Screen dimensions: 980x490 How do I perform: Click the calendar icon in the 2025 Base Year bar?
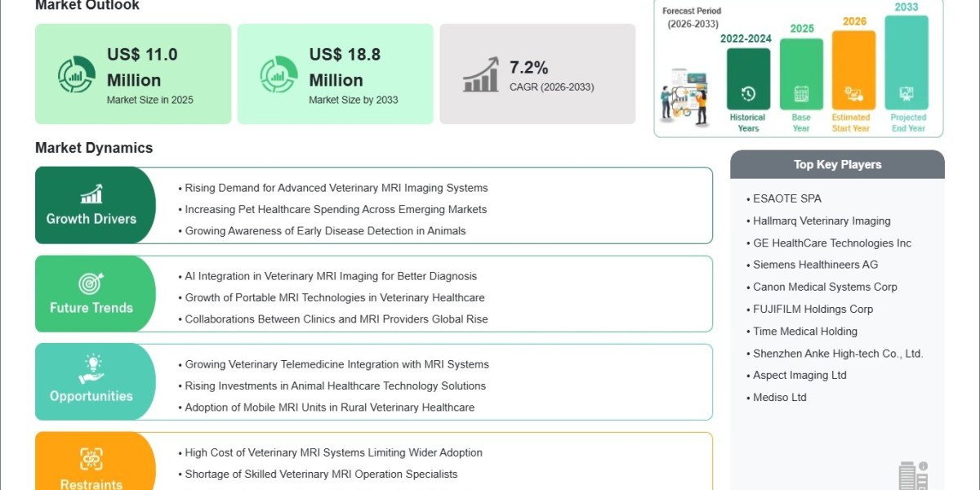coord(801,93)
